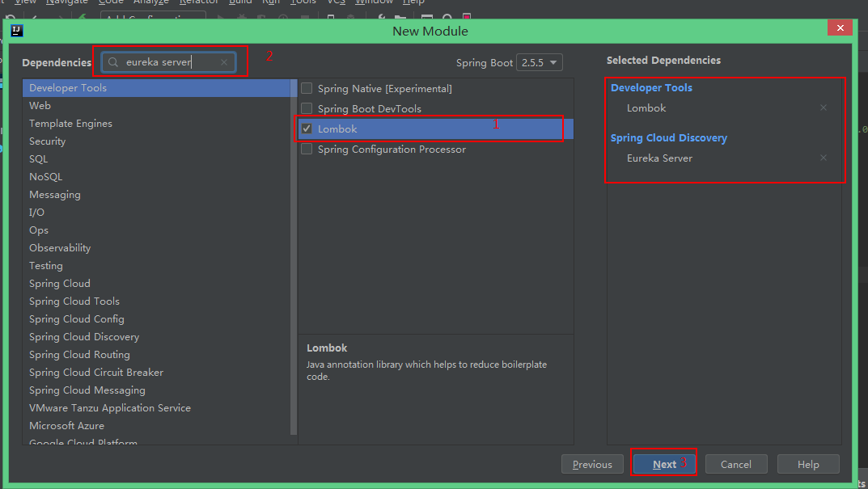Image resolution: width=868 pixels, height=489 pixels.
Task: Click Eureka Server in Selected Dependencies
Action: click(659, 158)
